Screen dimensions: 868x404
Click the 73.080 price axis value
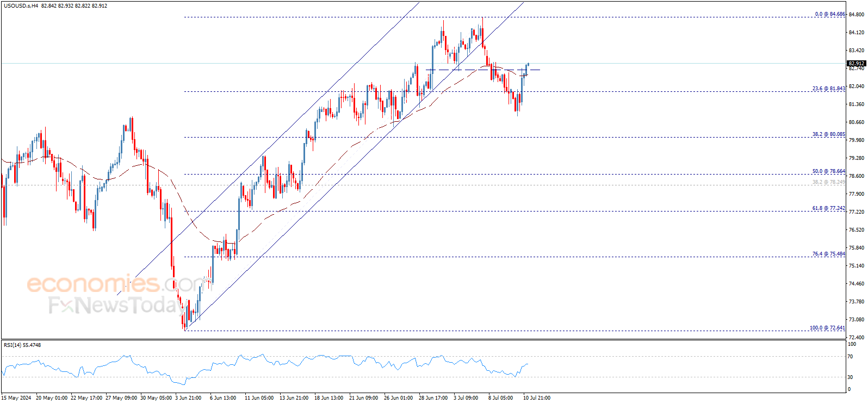[857, 320]
